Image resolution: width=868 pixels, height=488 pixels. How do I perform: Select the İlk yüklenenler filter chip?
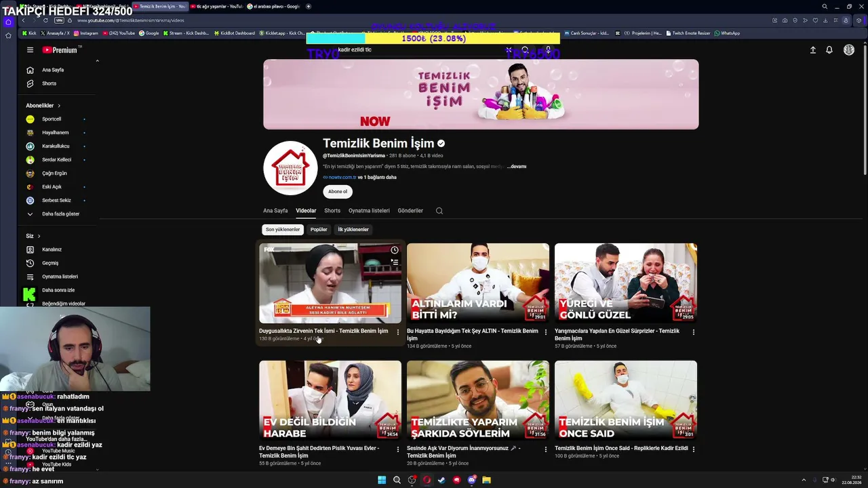click(353, 230)
